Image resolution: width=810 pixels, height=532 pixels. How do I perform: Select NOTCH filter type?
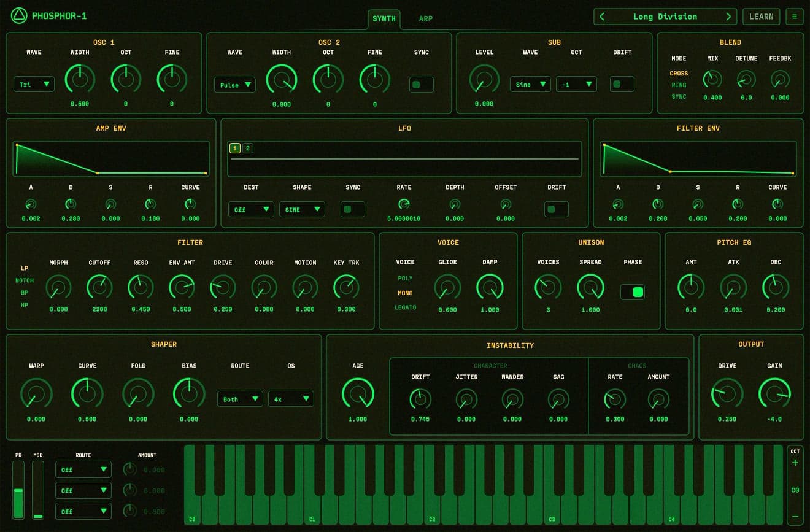pos(25,280)
